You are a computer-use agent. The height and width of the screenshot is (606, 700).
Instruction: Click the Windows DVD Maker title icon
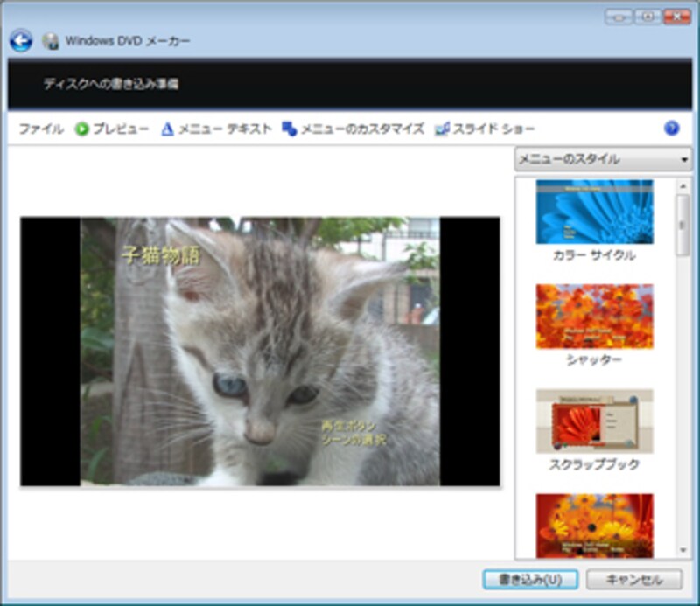(51, 41)
